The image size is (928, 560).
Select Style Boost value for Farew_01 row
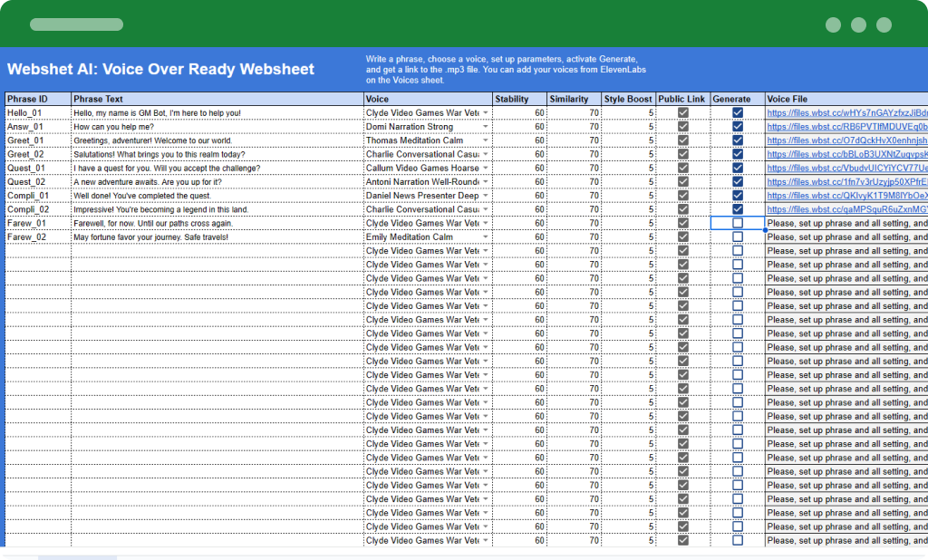click(629, 223)
